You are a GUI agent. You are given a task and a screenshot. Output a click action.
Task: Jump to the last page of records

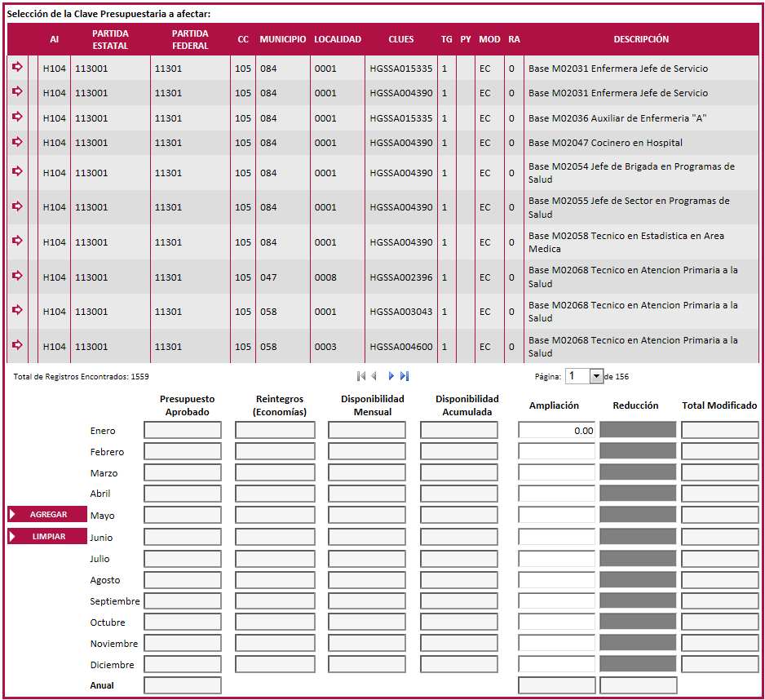coord(405,376)
